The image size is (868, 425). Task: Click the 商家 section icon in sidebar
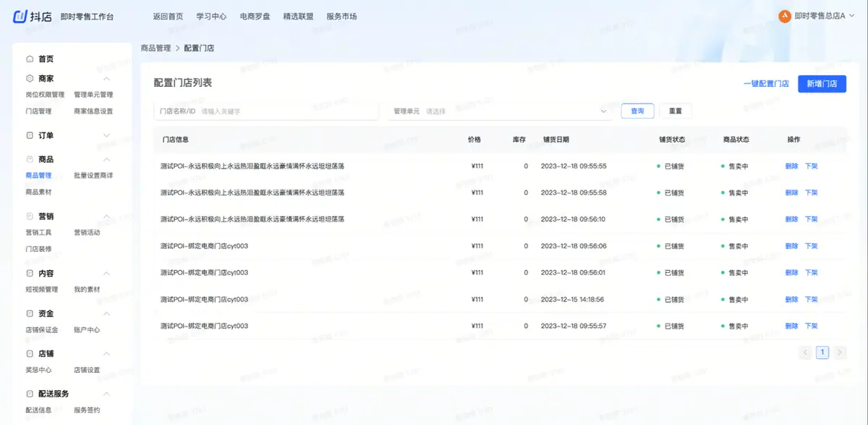click(30, 78)
